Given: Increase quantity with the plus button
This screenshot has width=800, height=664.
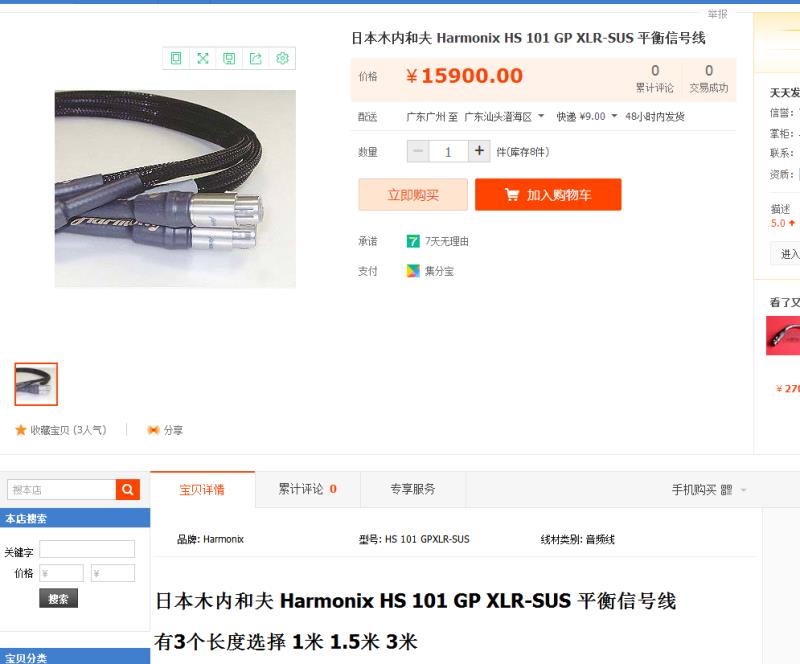Looking at the screenshot, I should [x=479, y=151].
